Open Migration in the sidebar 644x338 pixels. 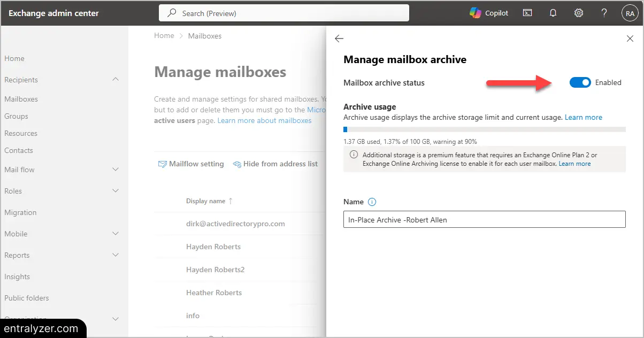[x=20, y=212]
